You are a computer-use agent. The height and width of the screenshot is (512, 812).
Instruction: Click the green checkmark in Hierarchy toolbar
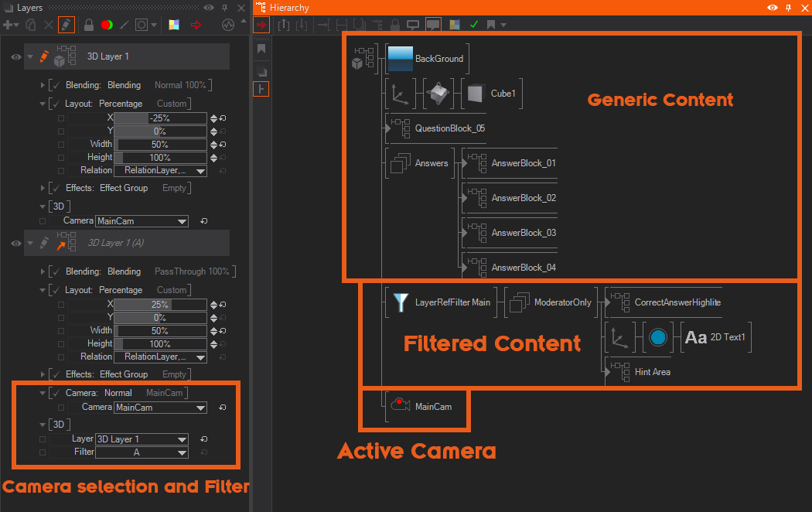pyautogui.click(x=473, y=24)
